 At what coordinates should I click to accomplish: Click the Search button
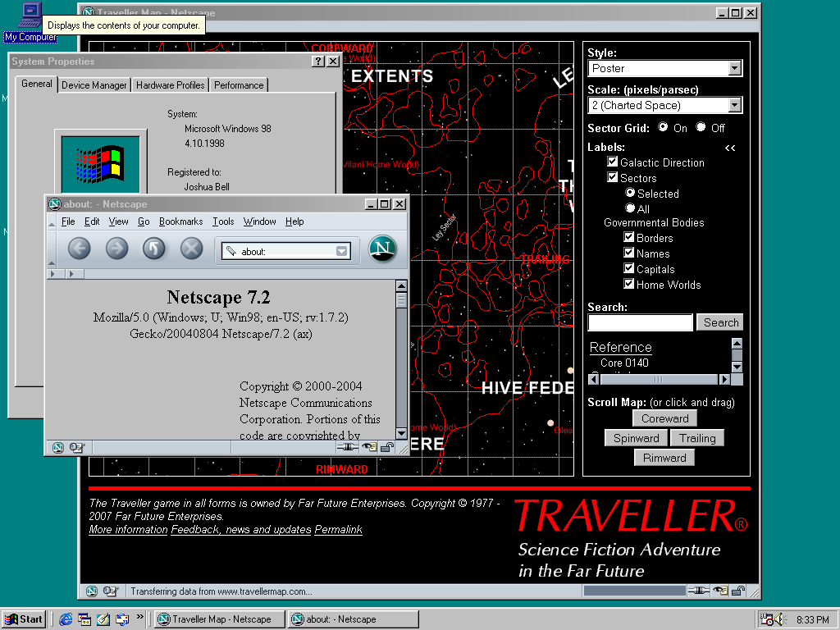point(720,322)
